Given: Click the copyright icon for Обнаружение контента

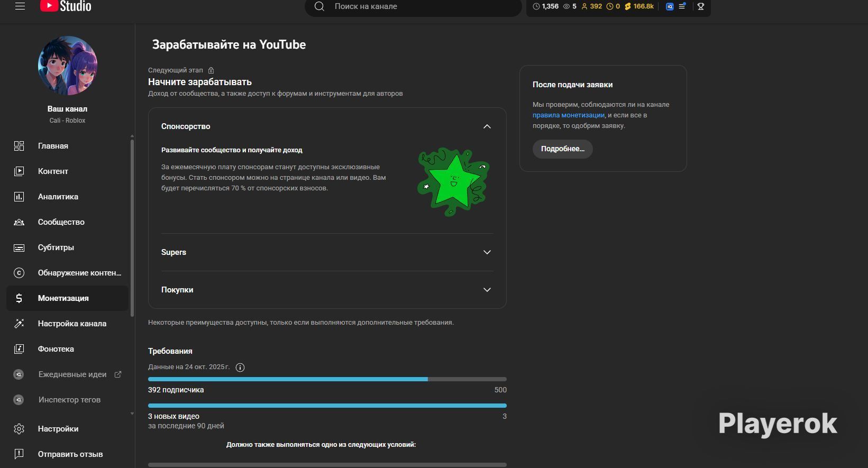Looking at the screenshot, I should click(x=19, y=273).
